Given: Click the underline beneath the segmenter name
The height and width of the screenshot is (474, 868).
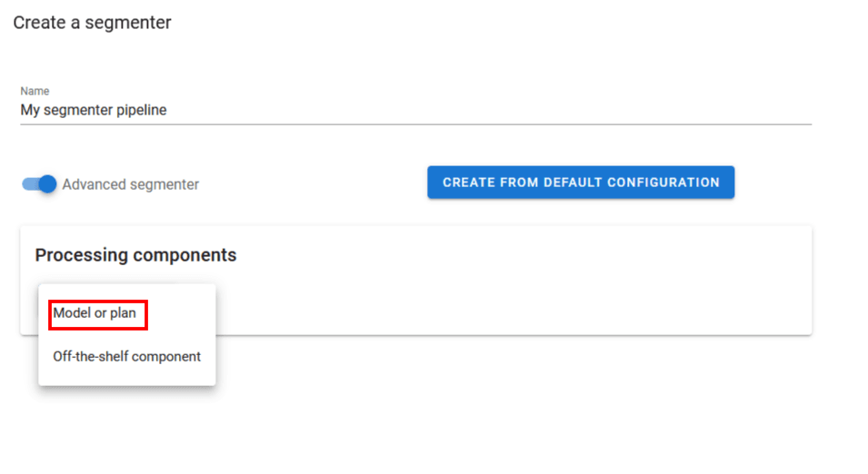Looking at the screenshot, I should coord(414,124).
